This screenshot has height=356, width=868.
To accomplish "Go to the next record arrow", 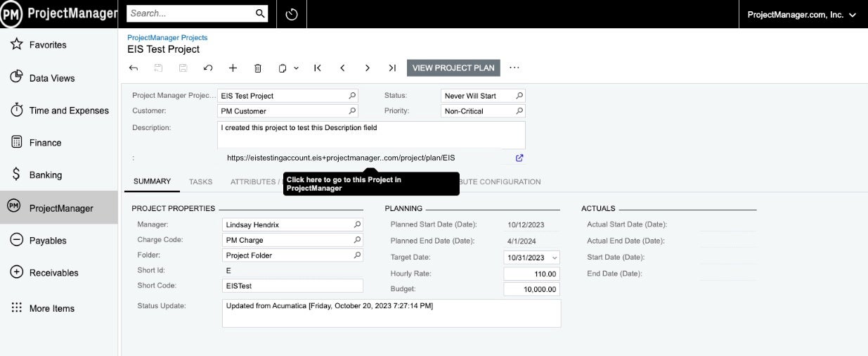I will (367, 68).
